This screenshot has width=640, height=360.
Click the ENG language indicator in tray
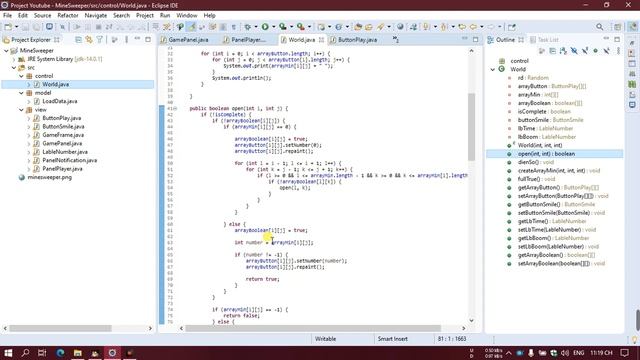(x=578, y=353)
